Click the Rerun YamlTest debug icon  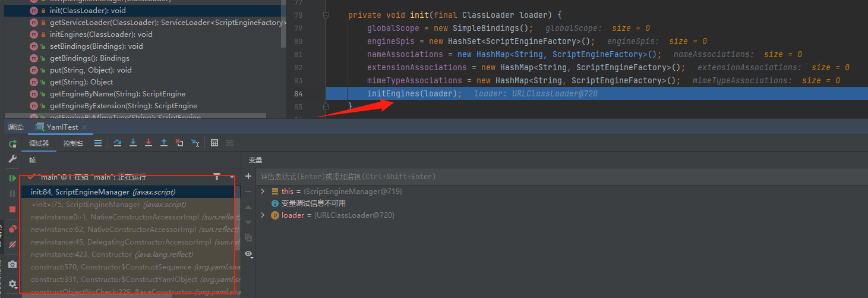(x=12, y=143)
